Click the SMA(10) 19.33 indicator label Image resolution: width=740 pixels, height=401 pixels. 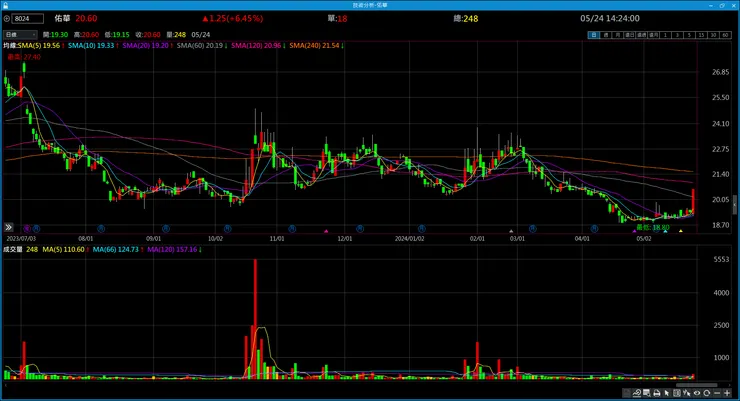point(93,46)
